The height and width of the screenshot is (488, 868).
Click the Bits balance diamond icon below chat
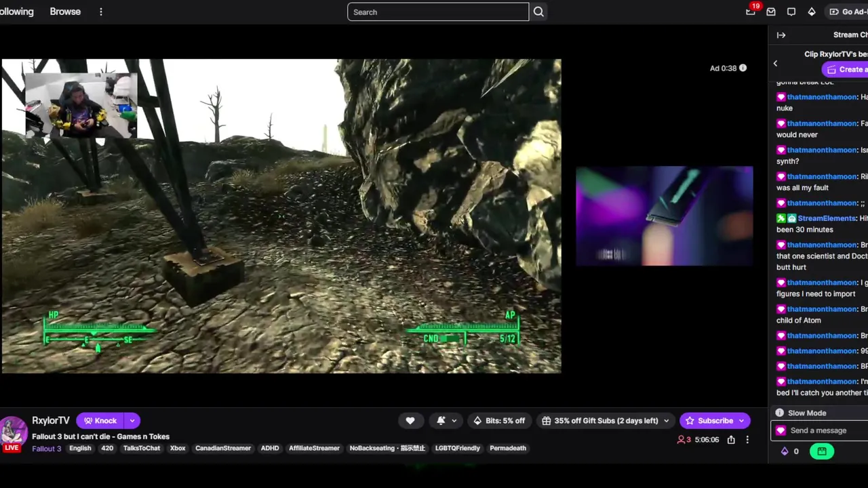pos(785,451)
